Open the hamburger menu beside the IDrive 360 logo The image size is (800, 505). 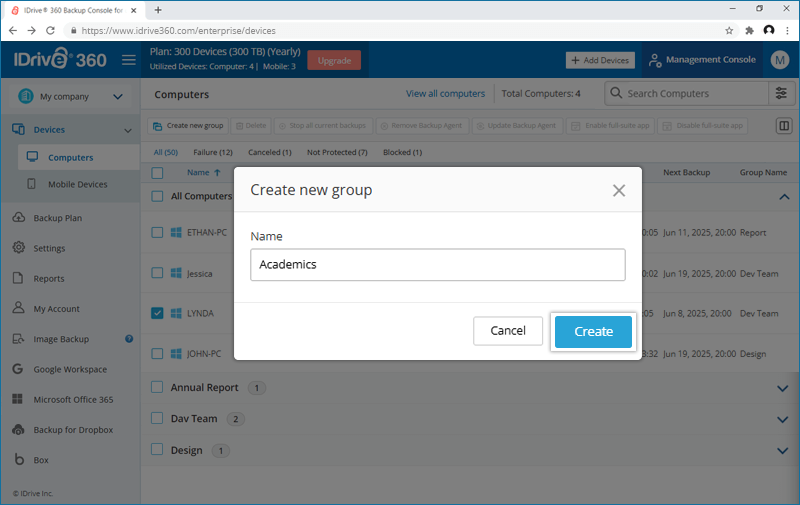click(129, 60)
